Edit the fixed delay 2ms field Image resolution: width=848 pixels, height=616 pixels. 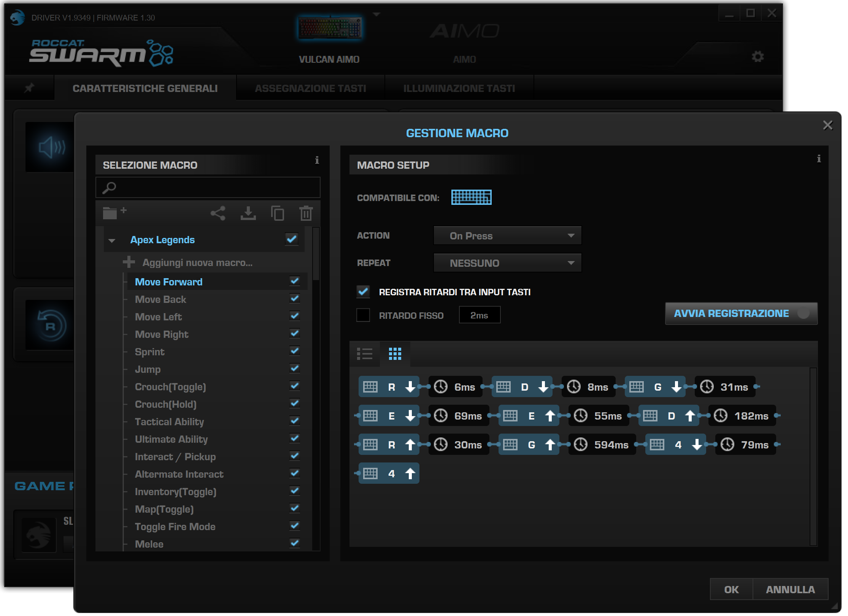click(480, 315)
